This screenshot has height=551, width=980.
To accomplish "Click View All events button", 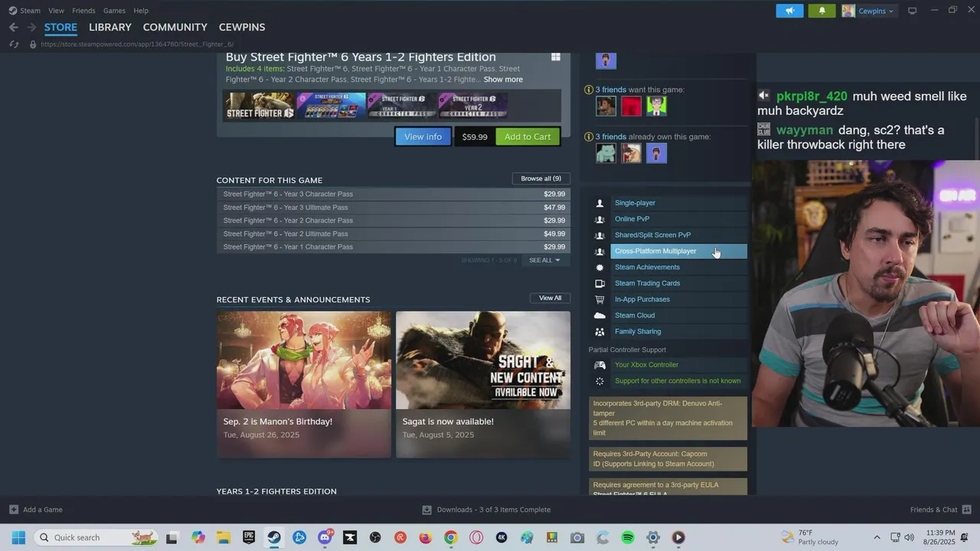I will point(550,298).
